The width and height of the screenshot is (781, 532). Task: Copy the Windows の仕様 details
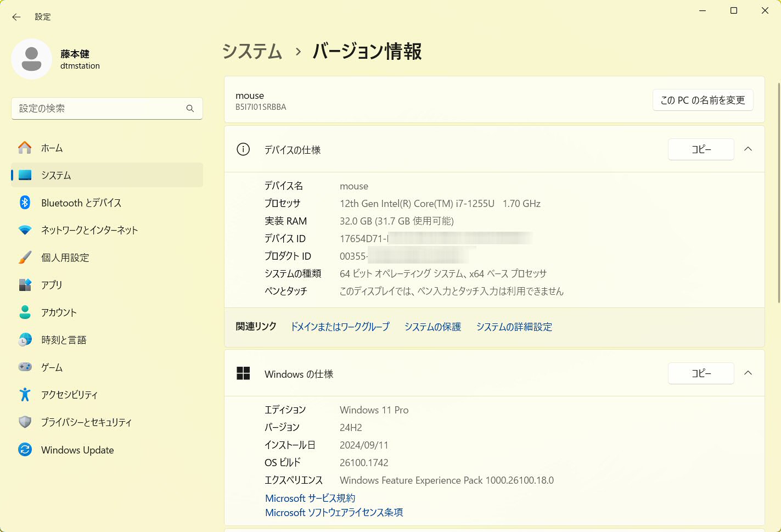701,373
